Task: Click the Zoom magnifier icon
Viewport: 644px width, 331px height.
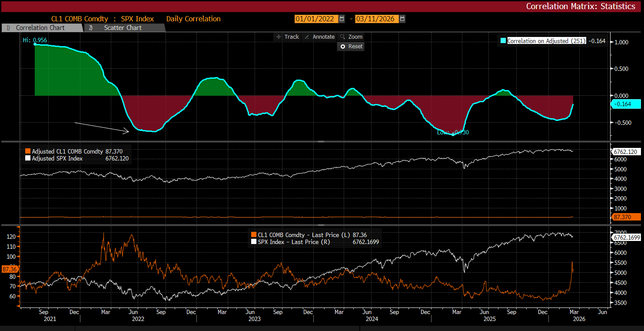Action: click(342, 37)
